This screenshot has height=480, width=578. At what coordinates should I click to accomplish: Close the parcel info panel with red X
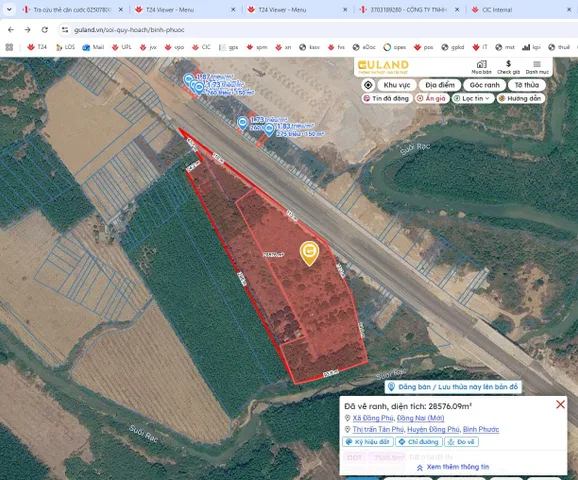[x=560, y=404]
